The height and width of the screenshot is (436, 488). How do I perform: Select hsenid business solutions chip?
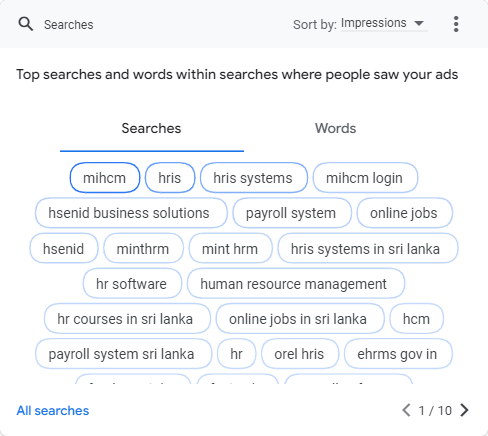click(x=131, y=213)
